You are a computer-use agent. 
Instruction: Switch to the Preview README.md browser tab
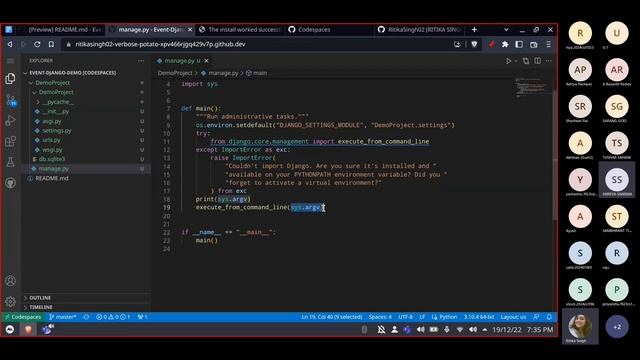click(x=61, y=29)
